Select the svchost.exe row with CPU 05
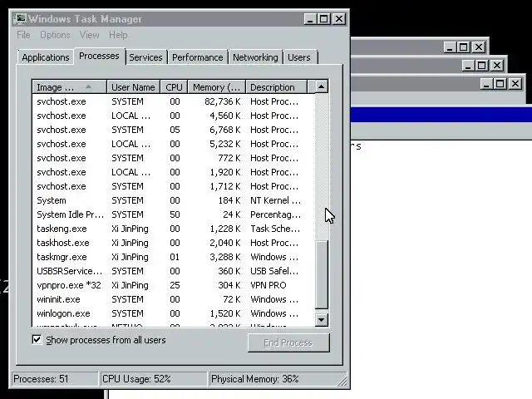Viewport: 532px width, 399px height. click(x=173, y=130)
